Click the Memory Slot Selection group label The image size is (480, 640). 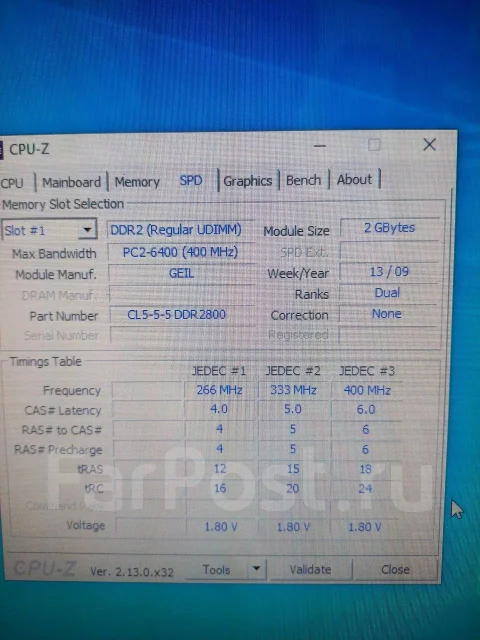click(x=63, y=204)
